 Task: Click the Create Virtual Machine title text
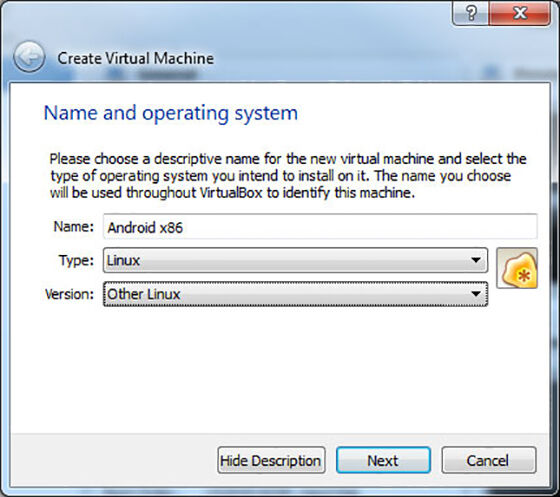(x=135, y=58)
